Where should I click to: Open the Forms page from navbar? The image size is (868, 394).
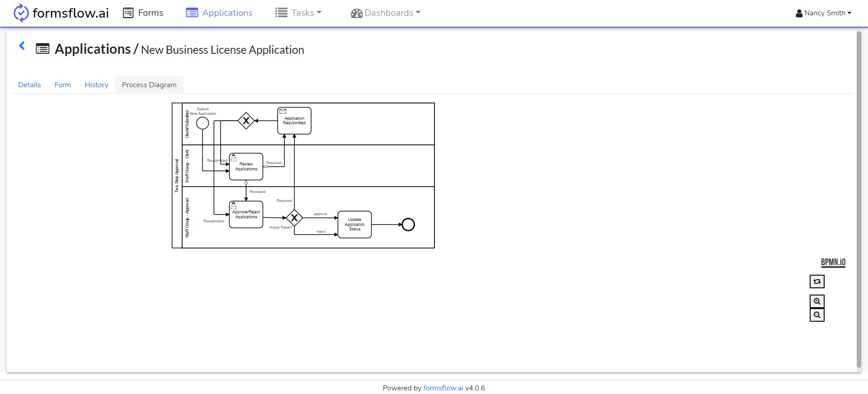(143, 13)
